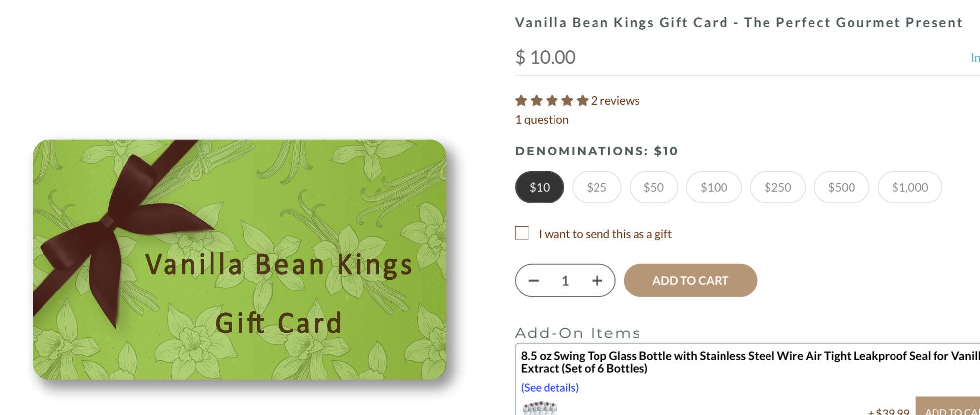Screen dimensions: 980x415
Task: Select the $10 denomination
Action: (x=539, y=187)
